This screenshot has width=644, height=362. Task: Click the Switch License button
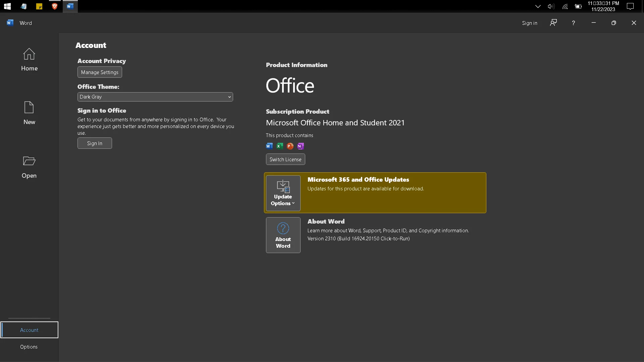(285, 159)
